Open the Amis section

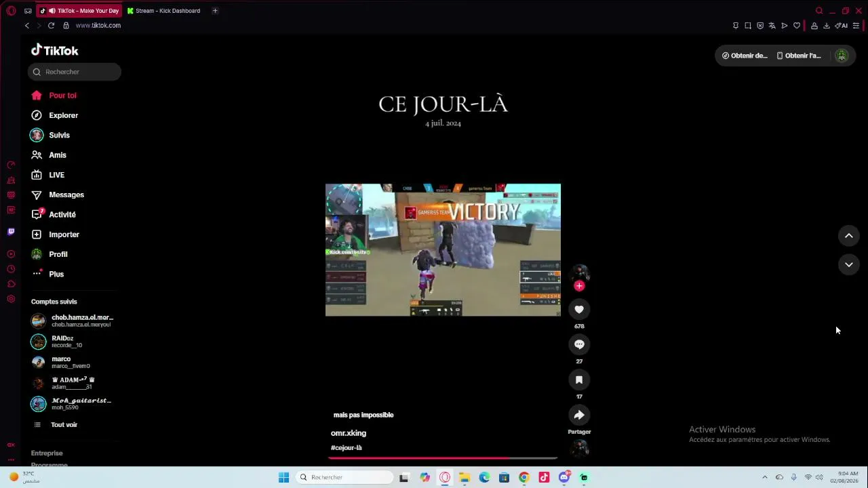49,155
